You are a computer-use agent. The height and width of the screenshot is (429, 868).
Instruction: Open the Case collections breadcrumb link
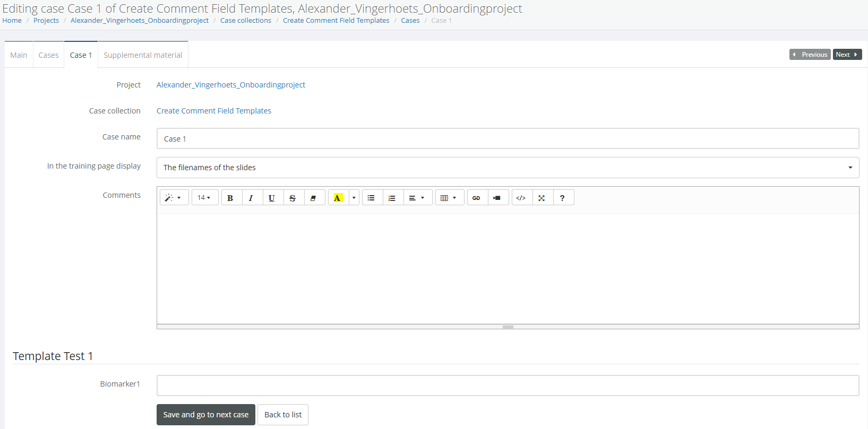pos(245,21)
